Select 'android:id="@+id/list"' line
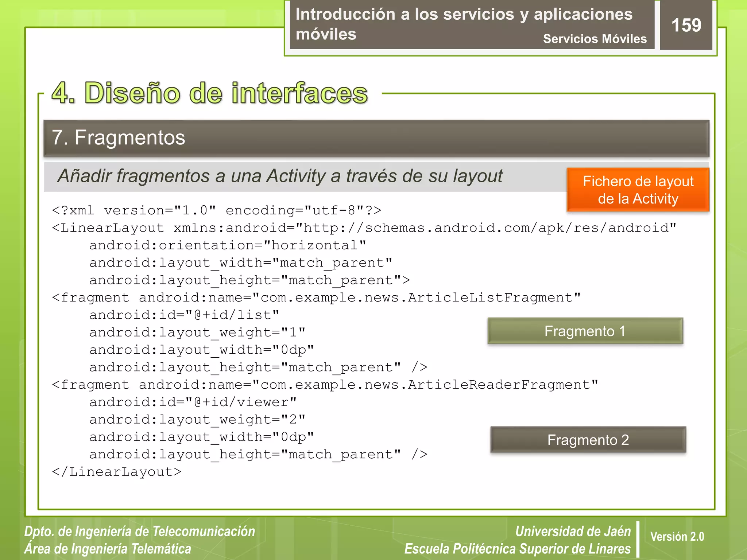This screenshot has width=747, height=560. coord(184,315)
